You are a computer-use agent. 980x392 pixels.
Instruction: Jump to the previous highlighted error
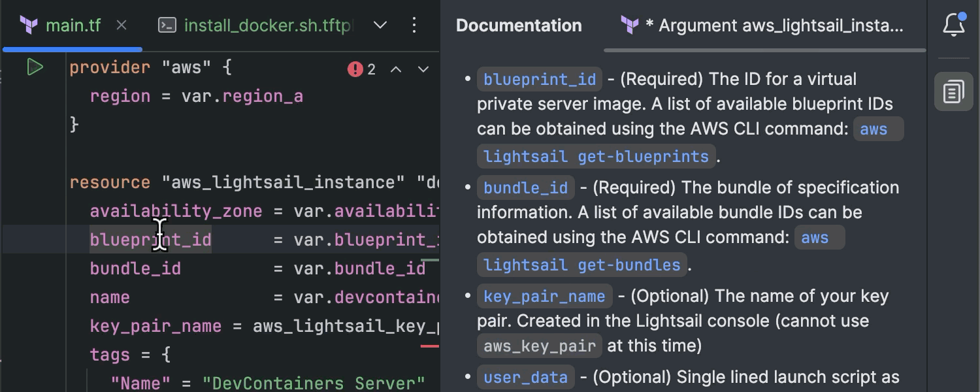pos(396,69)
